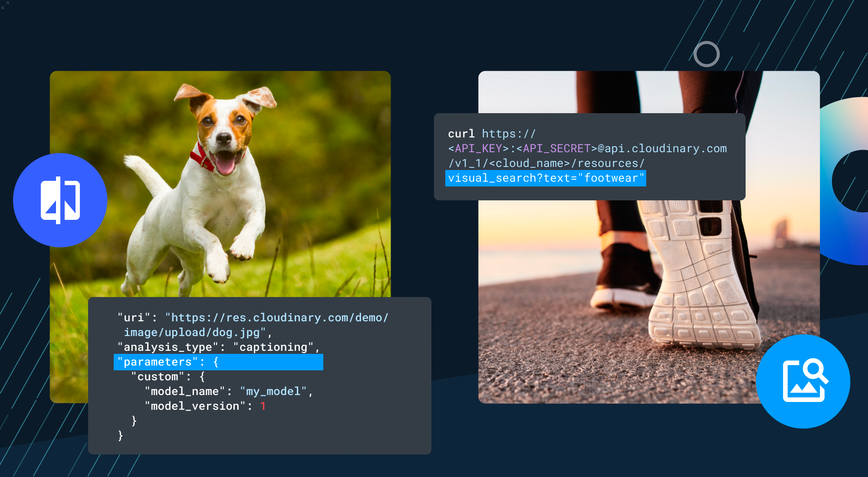This screenshot has height=477, width=868.
Task: Click the "my_model" string value
Action: (x=273, y=392)
